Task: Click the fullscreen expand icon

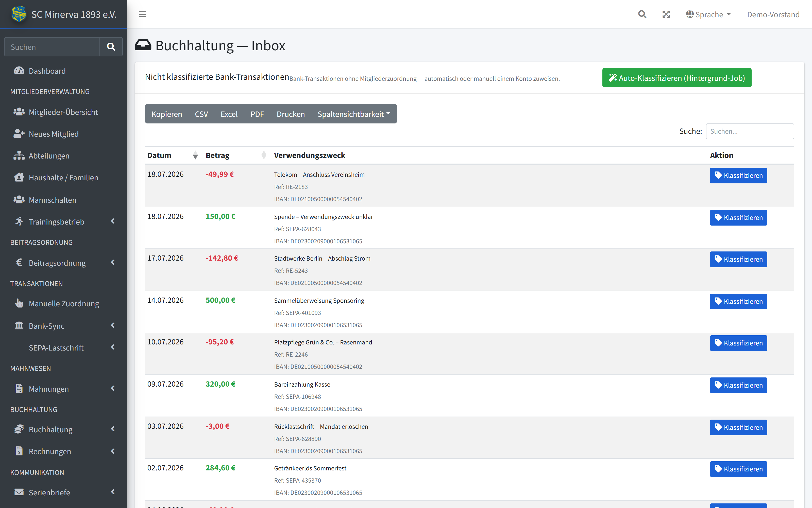Action: point(666,14)
